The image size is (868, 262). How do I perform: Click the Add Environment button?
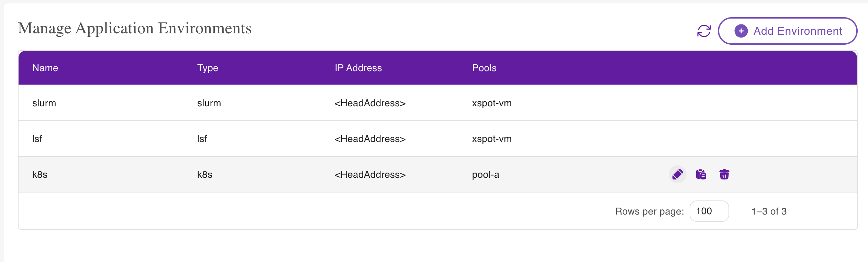(x=787, y=31)
